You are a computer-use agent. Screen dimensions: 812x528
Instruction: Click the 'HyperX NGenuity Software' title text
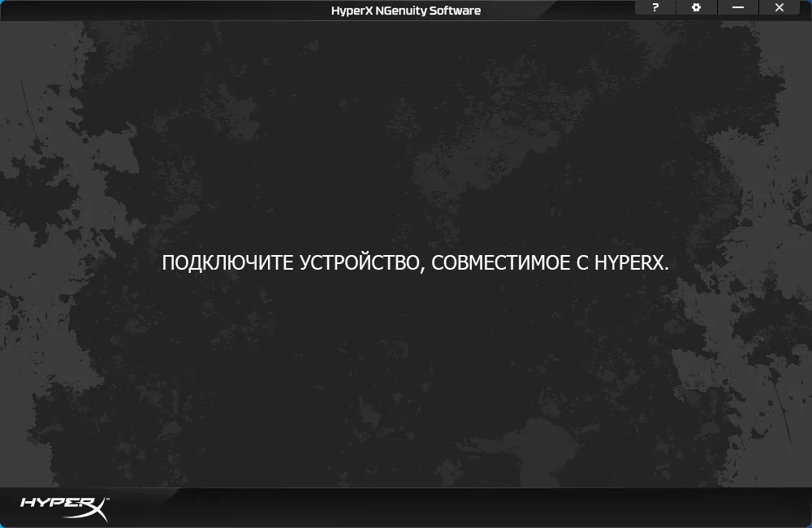coord(406,11)
